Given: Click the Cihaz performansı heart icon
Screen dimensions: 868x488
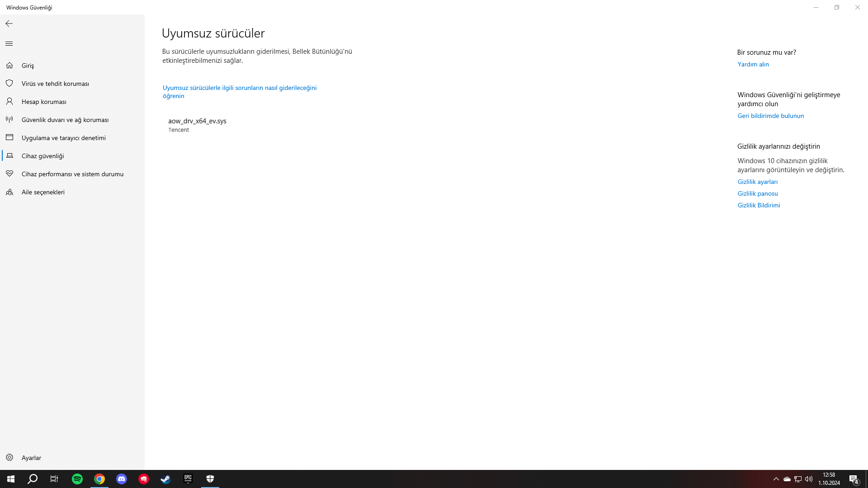Looking at the screenshot, I should pos(9,174).
